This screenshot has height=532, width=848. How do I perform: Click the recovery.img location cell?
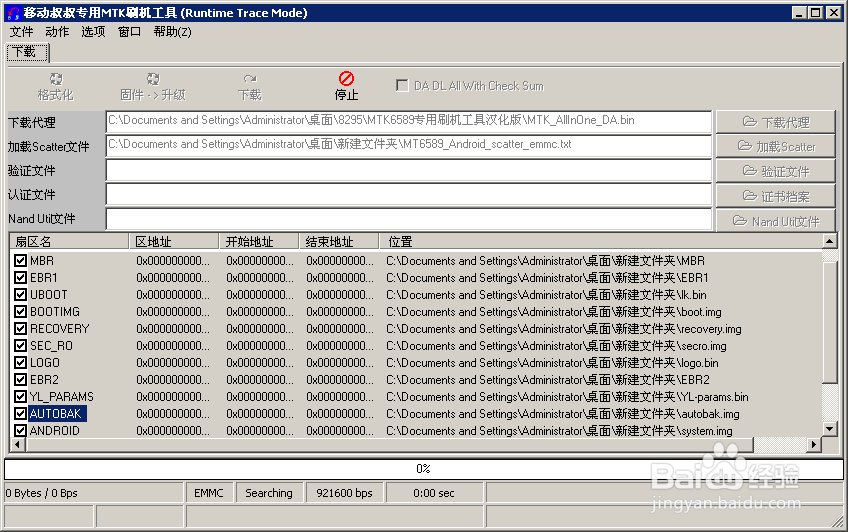pos(564,329)
